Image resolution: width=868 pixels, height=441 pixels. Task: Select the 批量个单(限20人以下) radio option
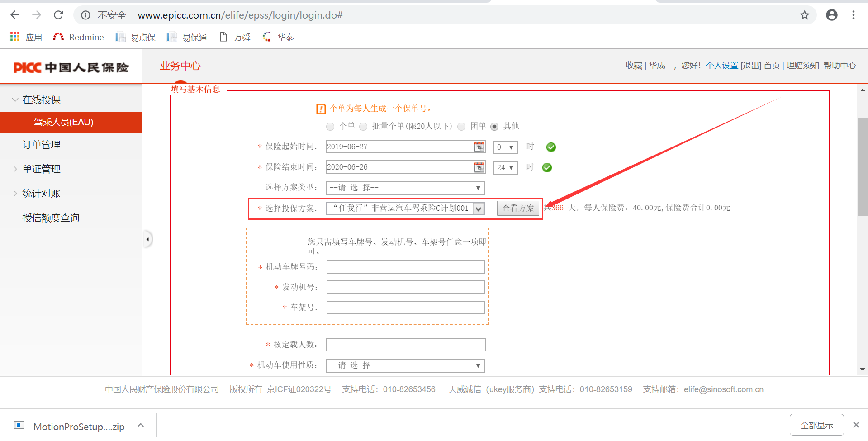pyautogui.click(x=363, y=127)
